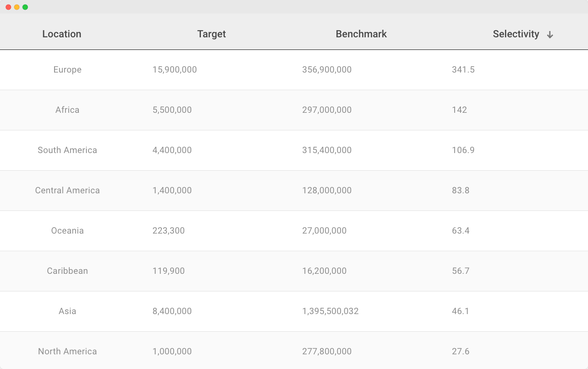588x369 pixels.
Task: Select the Africa location cell
Action: [x=68, y=110]
